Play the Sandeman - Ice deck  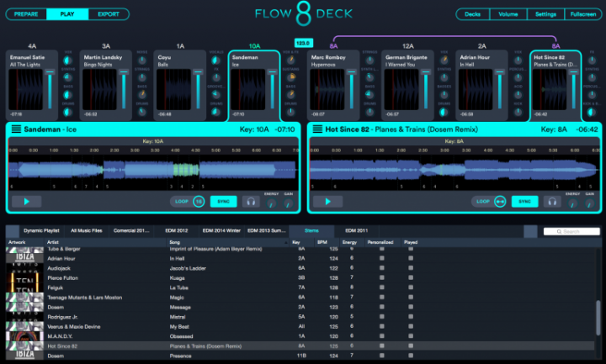[27, 202]
